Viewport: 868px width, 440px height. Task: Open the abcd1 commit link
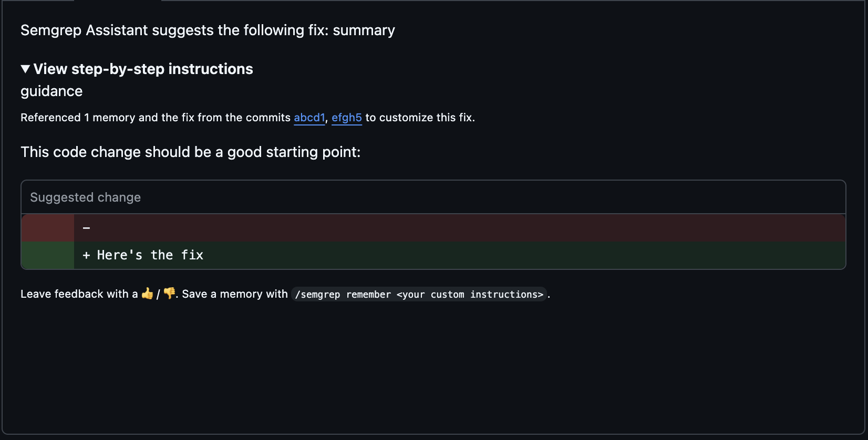309,118
